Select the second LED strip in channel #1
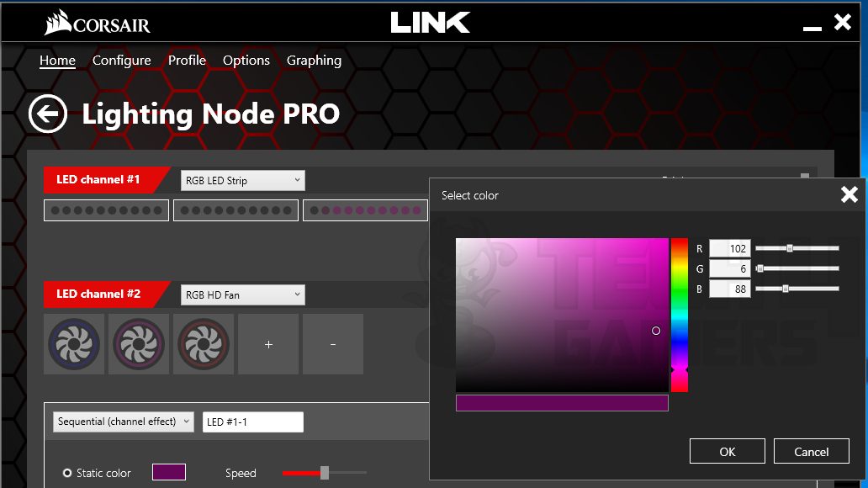This screenshot has width=868, height=488. coord(236,210)
